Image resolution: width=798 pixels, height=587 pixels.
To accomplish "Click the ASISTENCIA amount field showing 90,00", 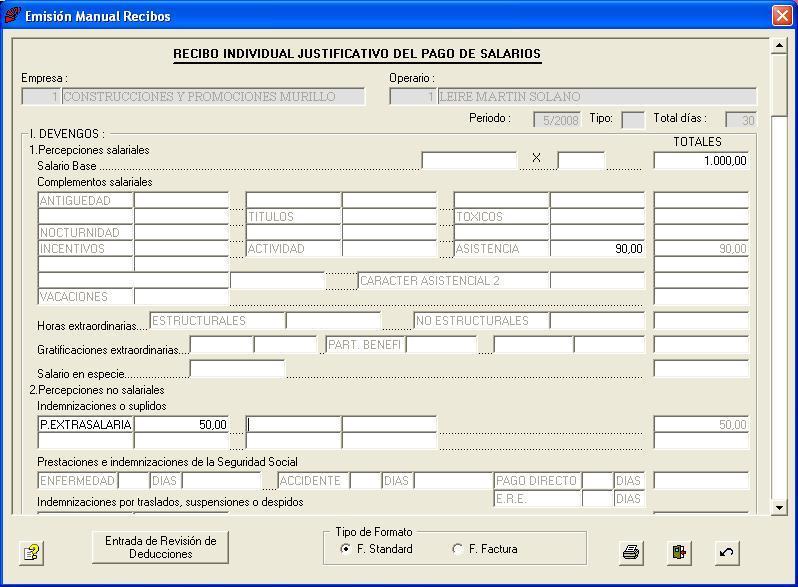I will 597,249.
